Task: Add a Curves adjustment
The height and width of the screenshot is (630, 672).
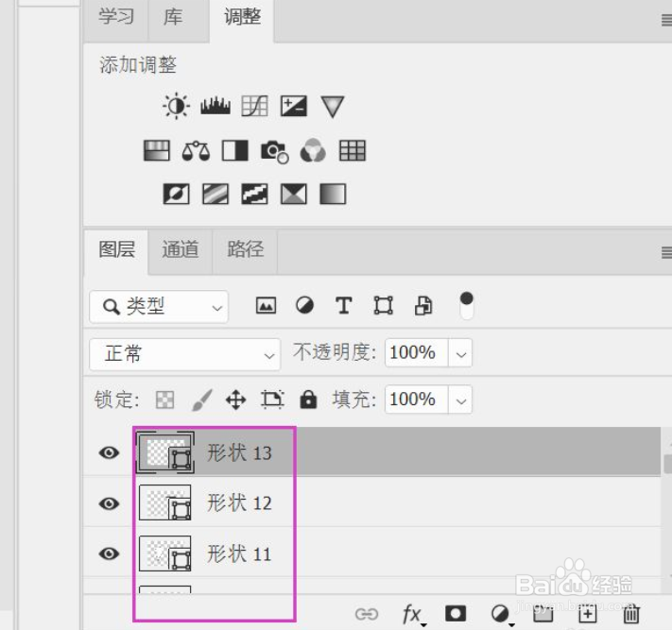Action: coord(254,106)
